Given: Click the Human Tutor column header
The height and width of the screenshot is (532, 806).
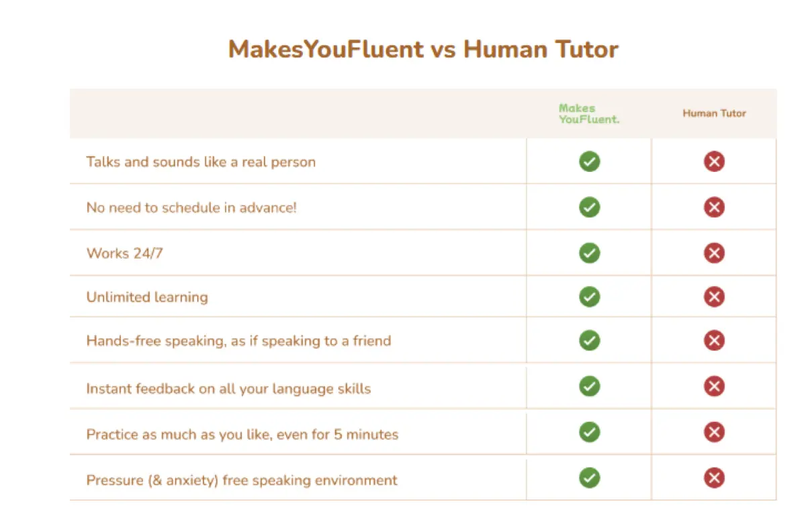Looking at the screenshot, I should tap(714, 114).
